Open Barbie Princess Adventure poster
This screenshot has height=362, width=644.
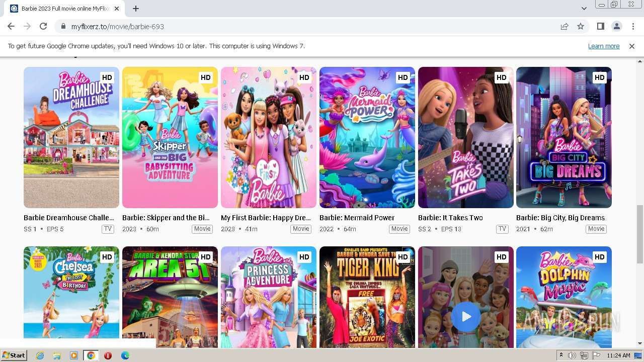click(x=269, y=297)
